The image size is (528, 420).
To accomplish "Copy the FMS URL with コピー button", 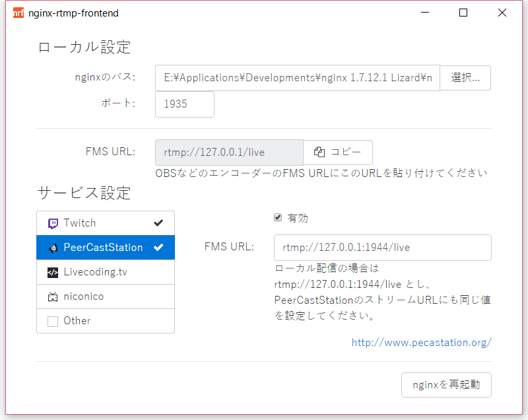I will (338, 153).
